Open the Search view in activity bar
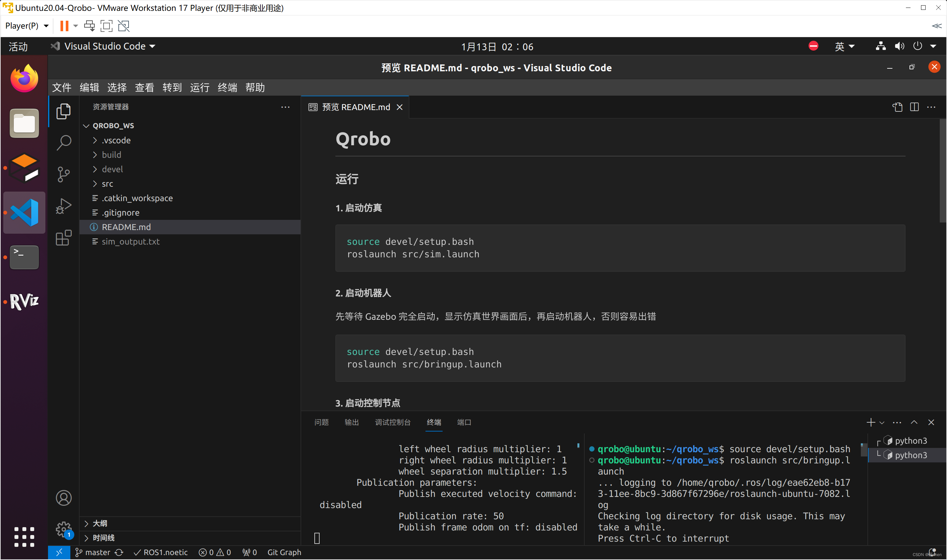Viewport: 947px width, 560px height. tap(63, 143)
